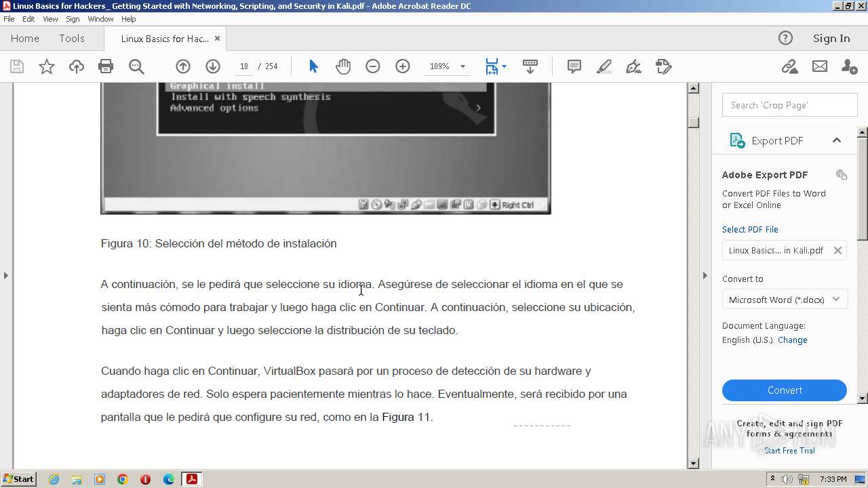Click the share with others person icon
868x488 pixels.
coord(849,66)
